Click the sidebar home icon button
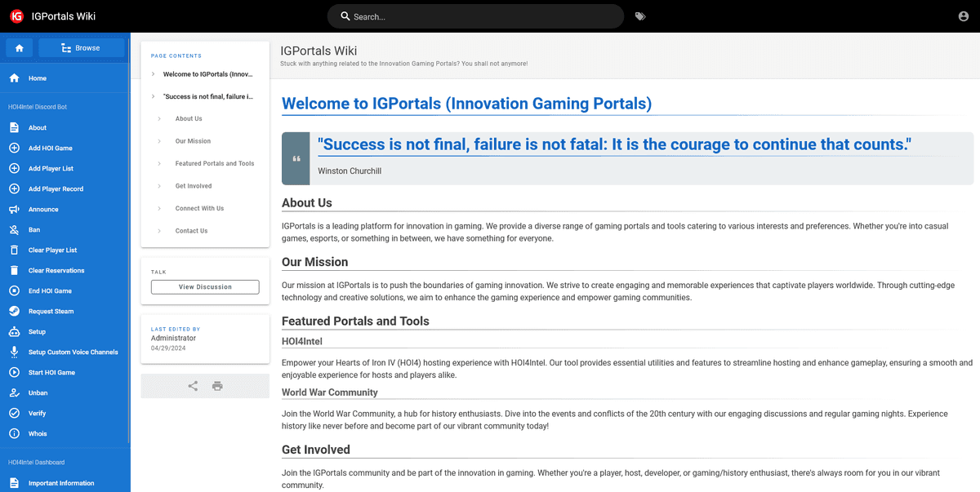Image resolution: width=980 pixels, height=492 pixels. (19, 48)
